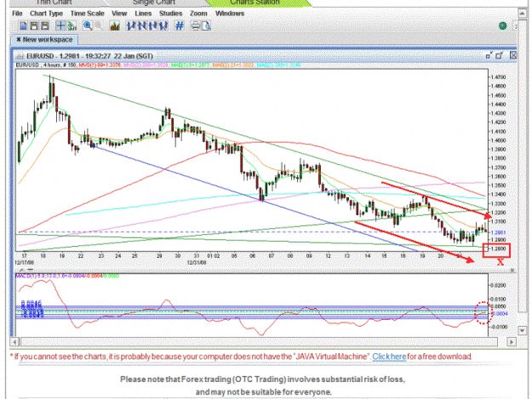The width and height of the screenshot is (532, 399).
Task: Open the File menu
Action: [x=17, y=14]
